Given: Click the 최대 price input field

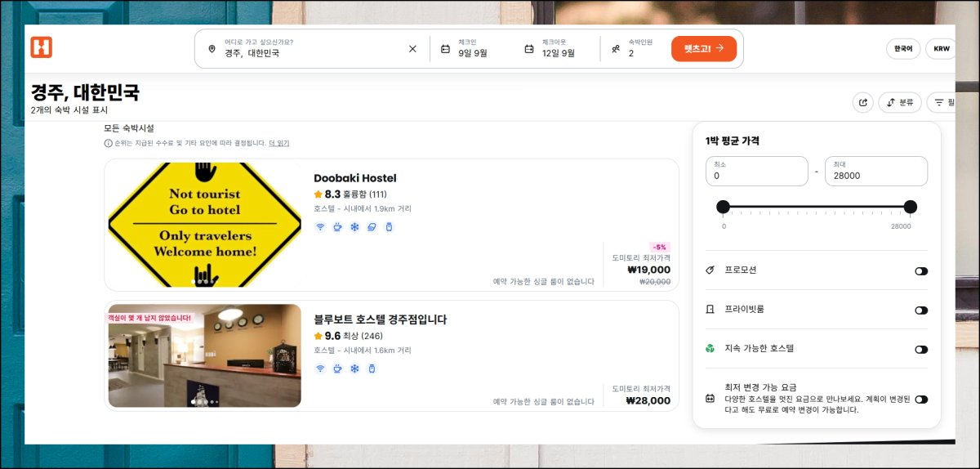Looking at the screenshot, I should click(x=876, y=171).
